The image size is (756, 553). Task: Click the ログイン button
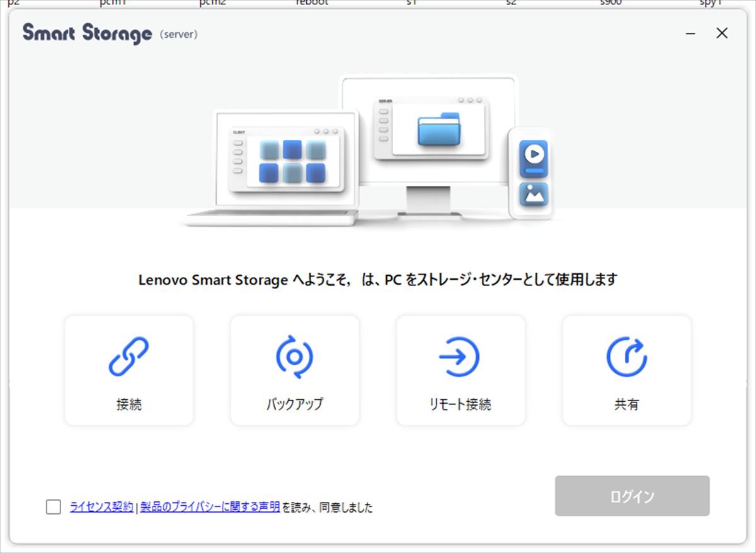pyautogui.click(x=632, y=496)
